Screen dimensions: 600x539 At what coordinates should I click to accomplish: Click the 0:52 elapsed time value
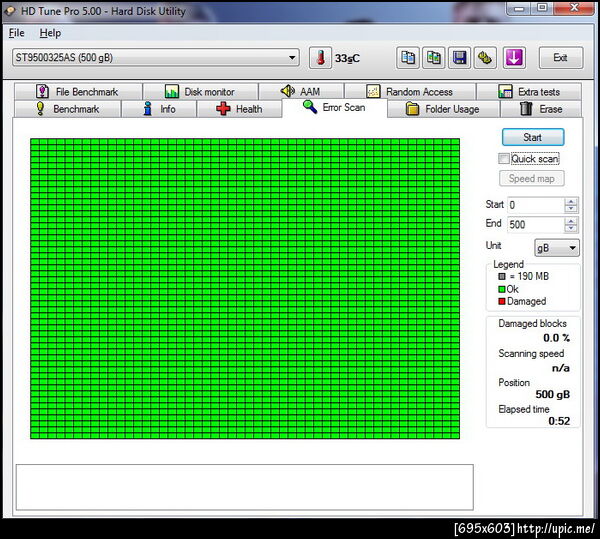pyautogui.click(x=559, y=421)
